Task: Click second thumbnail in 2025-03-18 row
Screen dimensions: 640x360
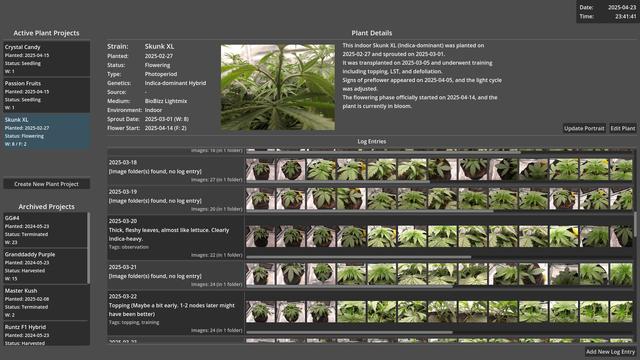Action: pyautogui.click(x=291, y=169)
